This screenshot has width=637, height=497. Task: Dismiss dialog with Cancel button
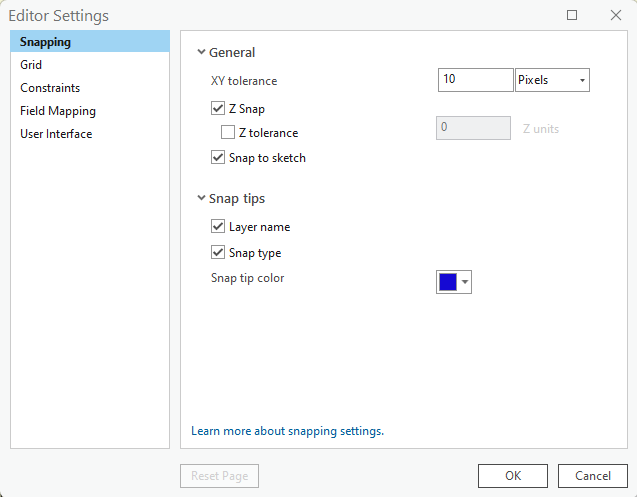(593, 476)
